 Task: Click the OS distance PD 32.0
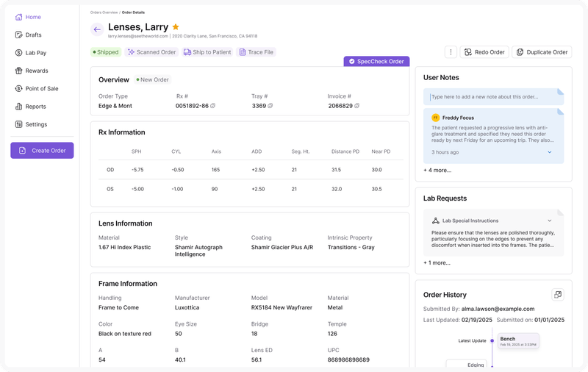(x=337, y=189)
